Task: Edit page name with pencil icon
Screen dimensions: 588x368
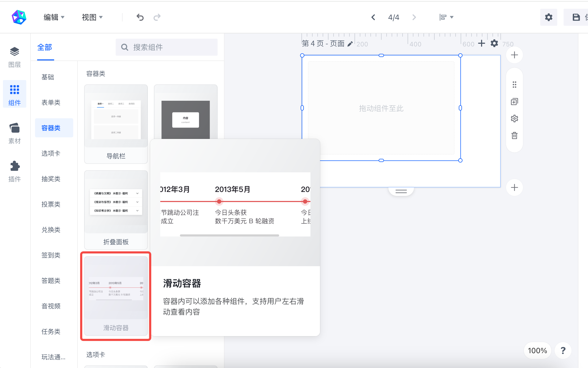Action: pos(350,44)
